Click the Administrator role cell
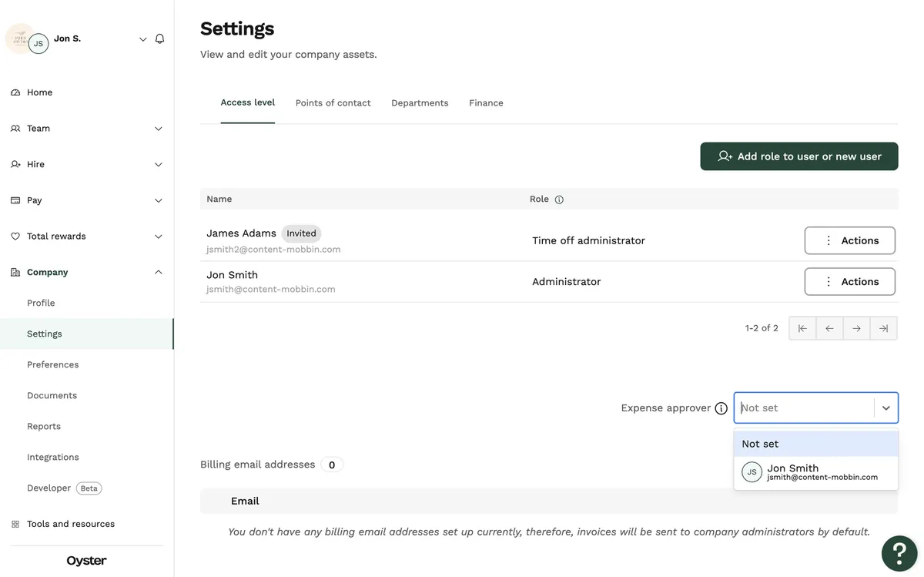The width and height of the screenshot is (924, 577). (x=567, y=282)
